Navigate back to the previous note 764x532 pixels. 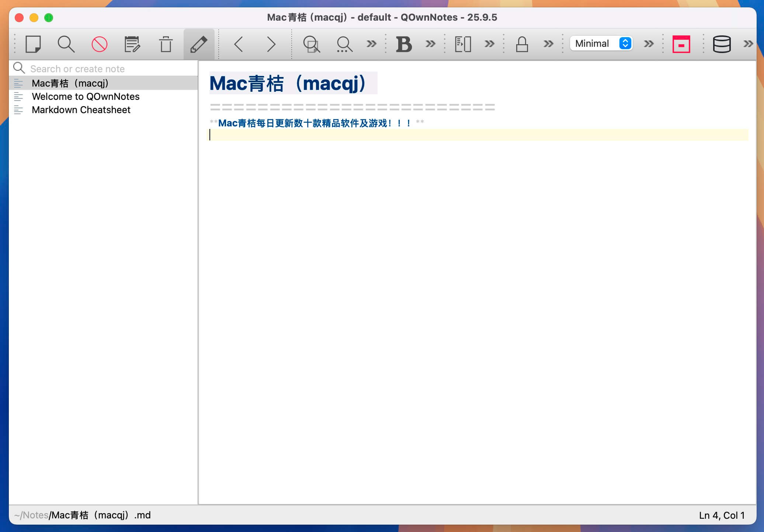tap(239, 44)
